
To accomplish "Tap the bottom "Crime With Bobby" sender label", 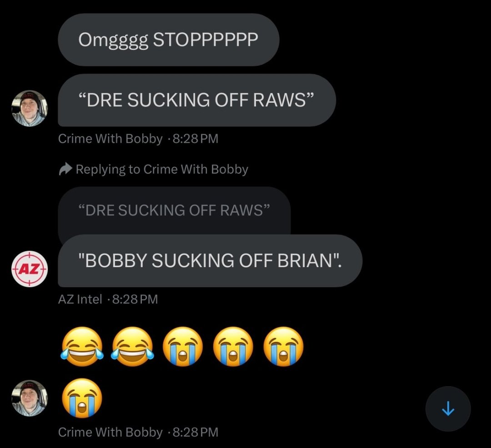I will coord(110,432).
